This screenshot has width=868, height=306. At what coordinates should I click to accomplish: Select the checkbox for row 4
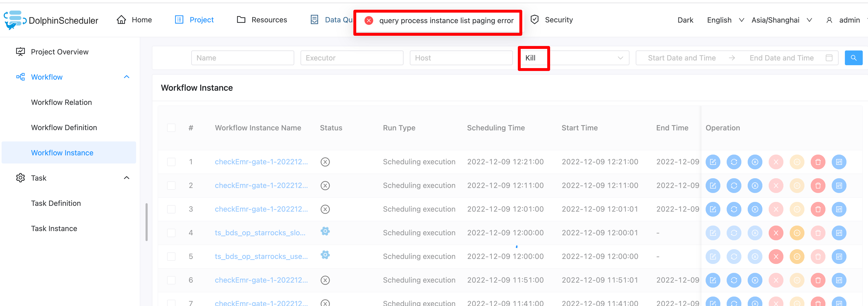tap(172, 233)
